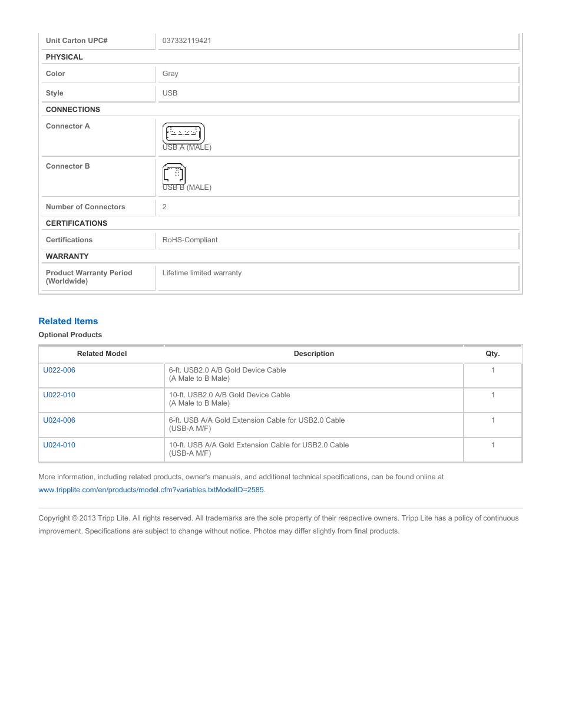Open the U022-010 related model link

(x=59, y=395)
